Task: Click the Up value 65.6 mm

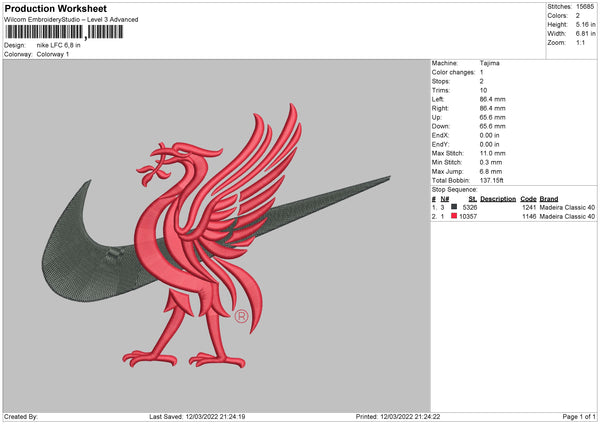Action: [x=492, y=117]
